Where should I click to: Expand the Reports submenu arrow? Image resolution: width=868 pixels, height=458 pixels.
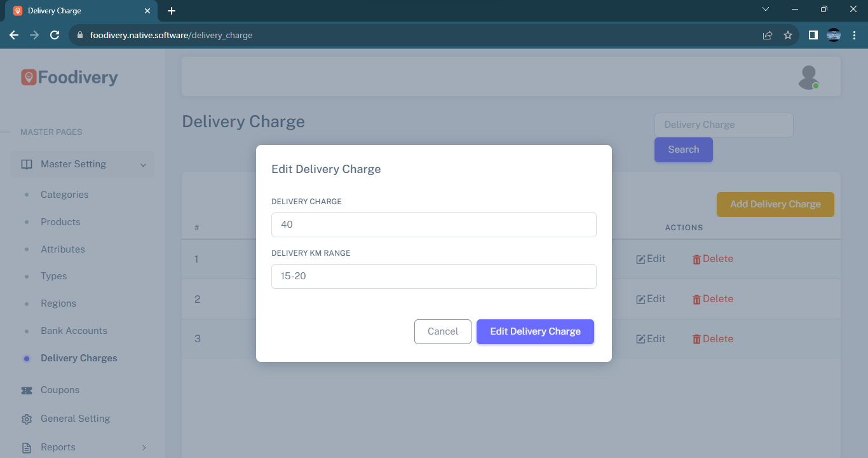pyautogui.click(x=144, y=448)
